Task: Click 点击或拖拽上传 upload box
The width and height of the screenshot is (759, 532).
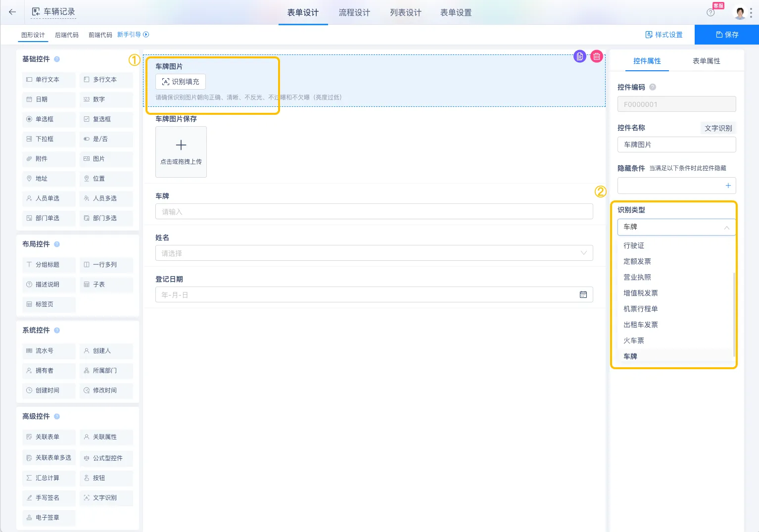Action: pos(181,152)
